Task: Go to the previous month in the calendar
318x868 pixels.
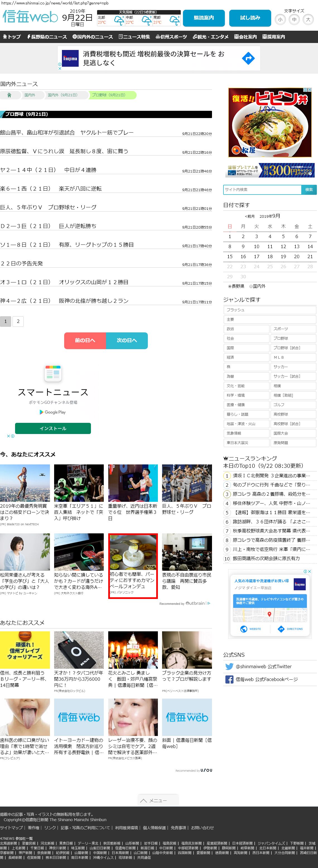Action: click(x=250, y=216)
